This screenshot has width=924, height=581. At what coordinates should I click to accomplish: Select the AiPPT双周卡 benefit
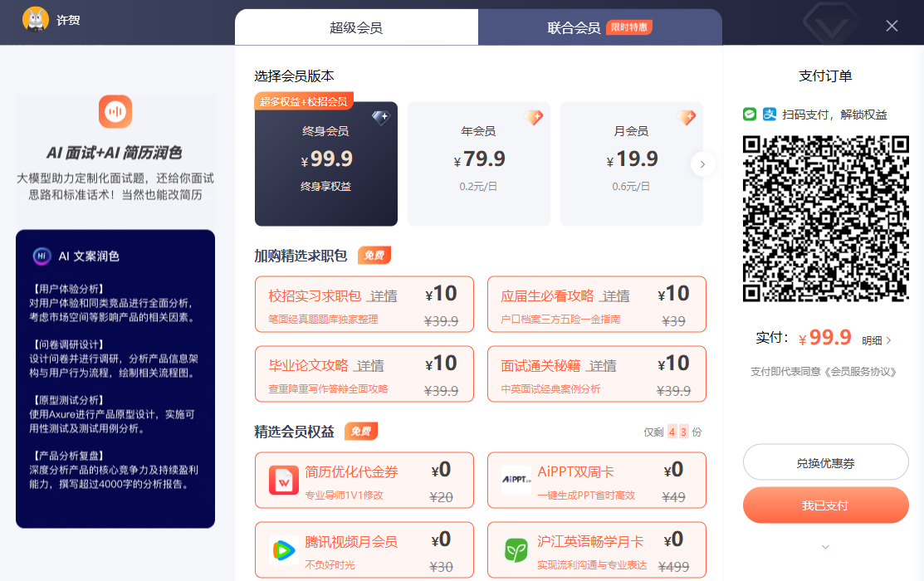coord(596,481)
